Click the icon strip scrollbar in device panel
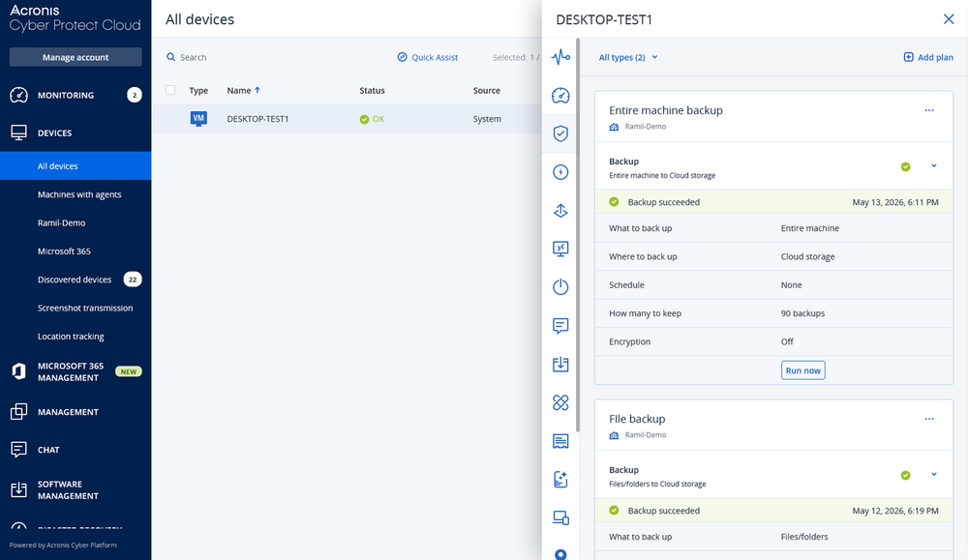The width and height of the screenshot is (968, 560). (578, 234)
